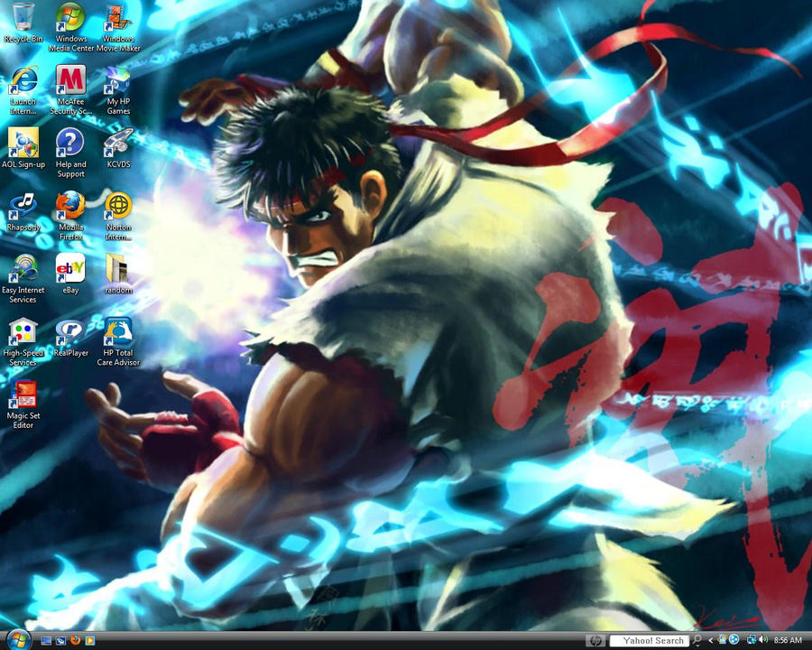Open the network connection tray icon
This screenshot has height=650, width=812.
(752, 640)
